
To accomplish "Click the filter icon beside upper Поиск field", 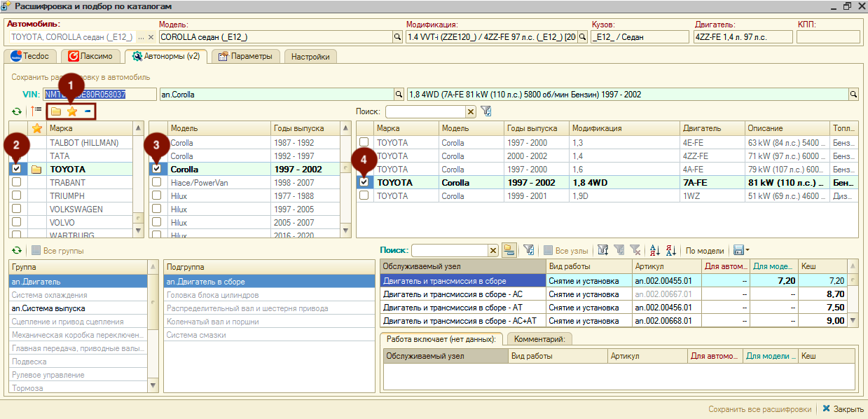I will [486, 111].
